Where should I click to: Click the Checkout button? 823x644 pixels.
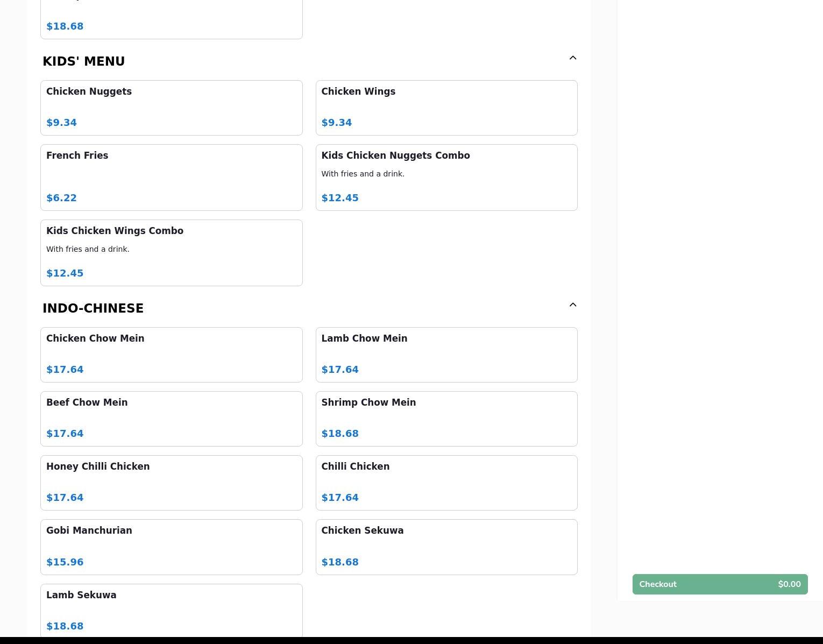coord(719,584)
